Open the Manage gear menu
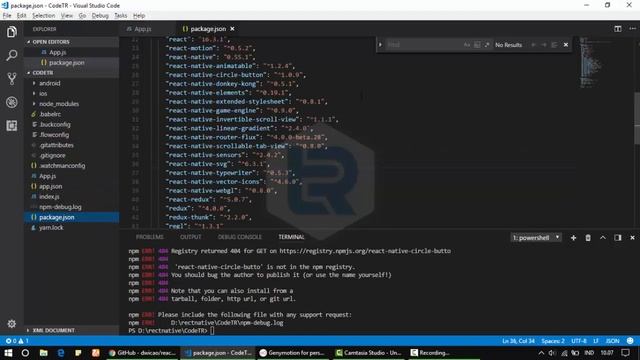Screen dimensions: 640x360 point(11,324)
